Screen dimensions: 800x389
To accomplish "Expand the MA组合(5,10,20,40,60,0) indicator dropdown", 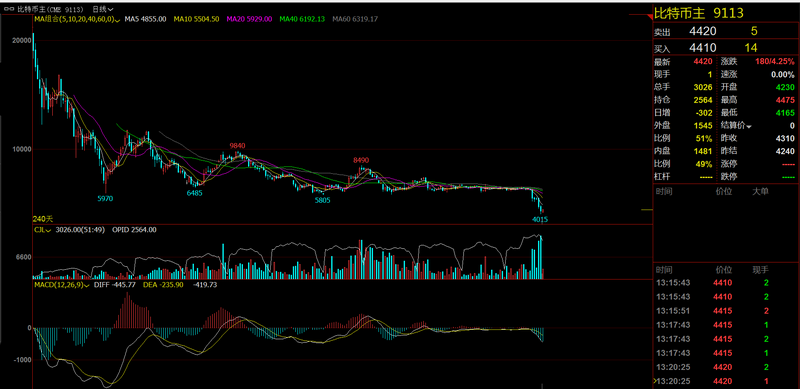I will point(118,20).
